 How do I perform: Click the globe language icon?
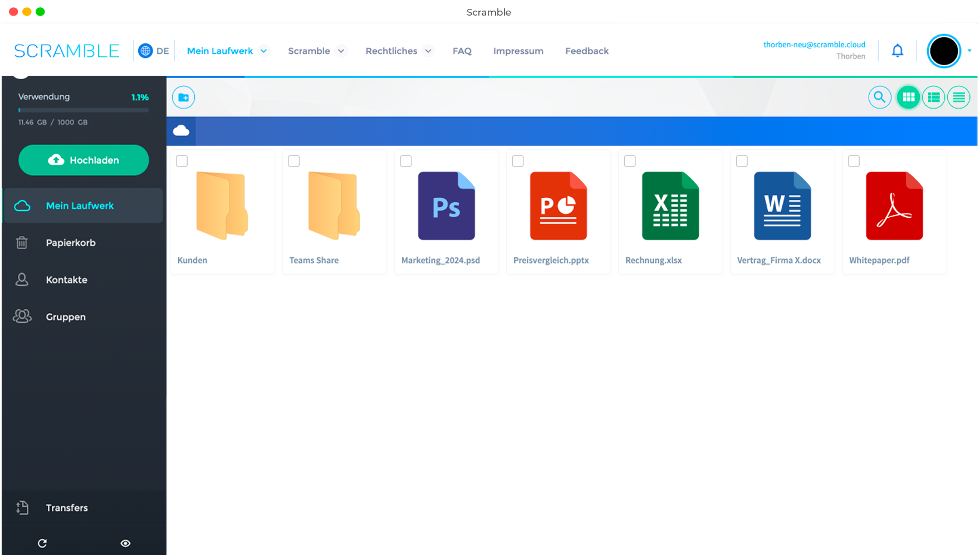click(145, 51)
